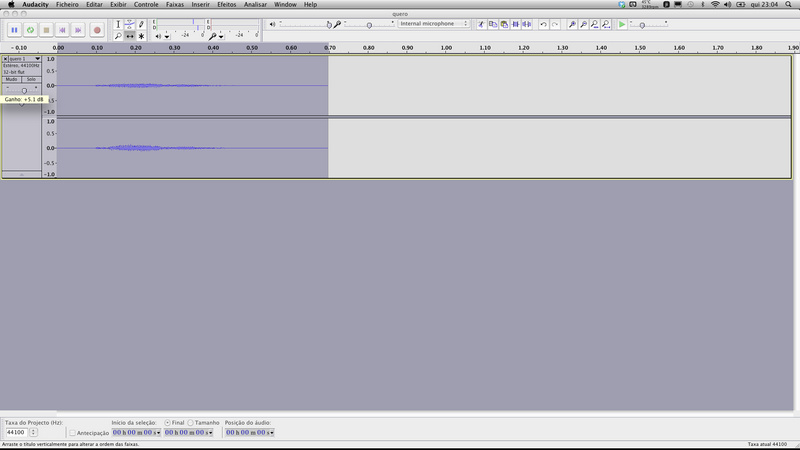Enable the Antecipação checkbox
Image resolution: width=800 pixels, height=450 pixels.
point(72,432)
